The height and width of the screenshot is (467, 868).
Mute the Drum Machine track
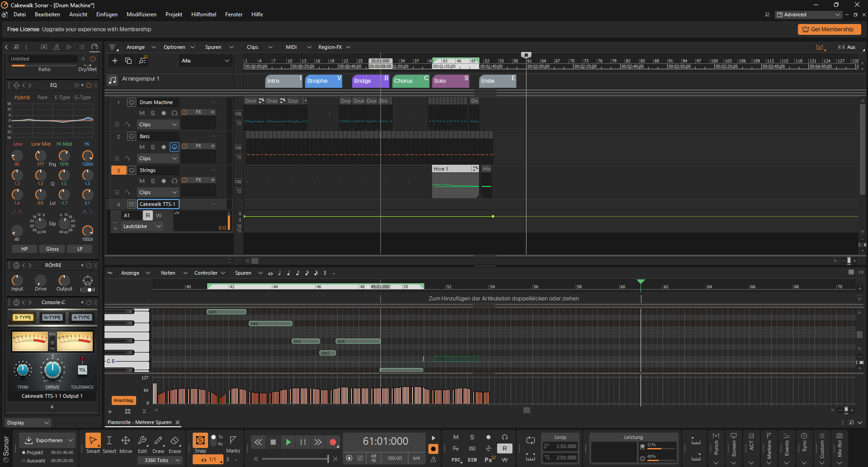(x=142, y=113)
